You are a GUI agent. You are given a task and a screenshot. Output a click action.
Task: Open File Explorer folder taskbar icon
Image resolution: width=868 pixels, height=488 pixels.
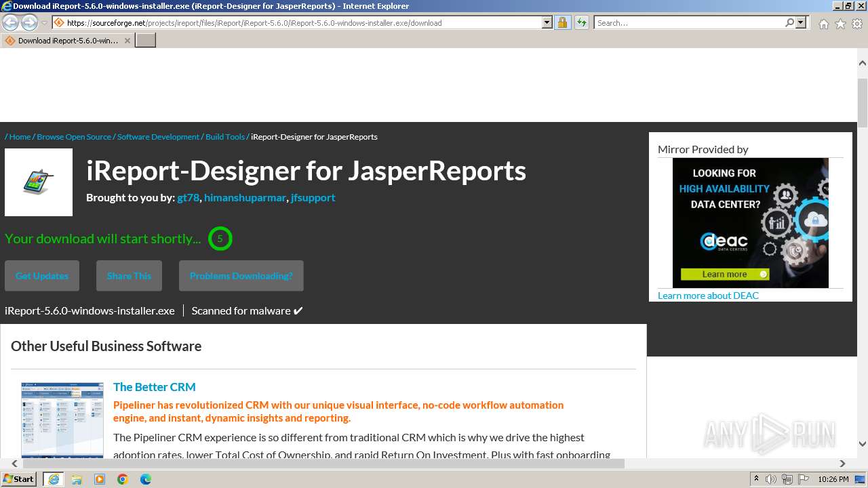click(77, 479)
